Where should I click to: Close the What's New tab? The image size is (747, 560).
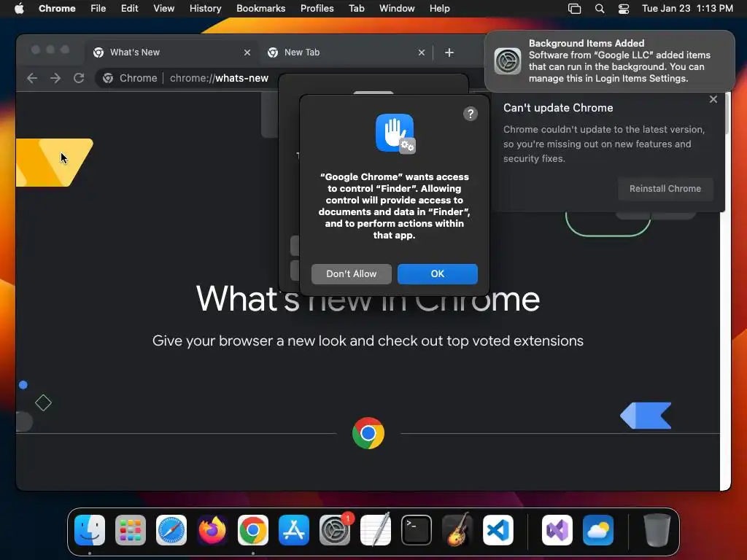(x=247, y=52)
